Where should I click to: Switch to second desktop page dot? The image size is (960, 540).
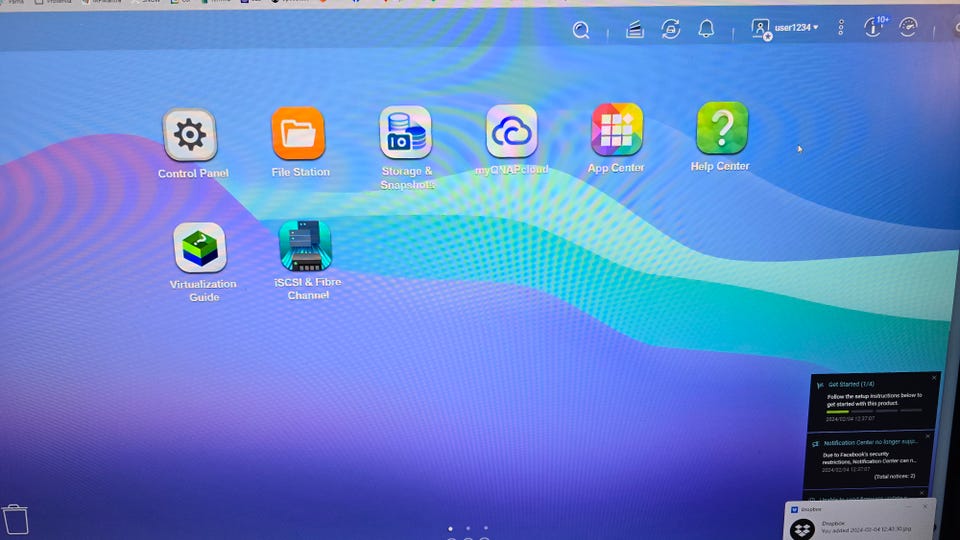(468, 528)
